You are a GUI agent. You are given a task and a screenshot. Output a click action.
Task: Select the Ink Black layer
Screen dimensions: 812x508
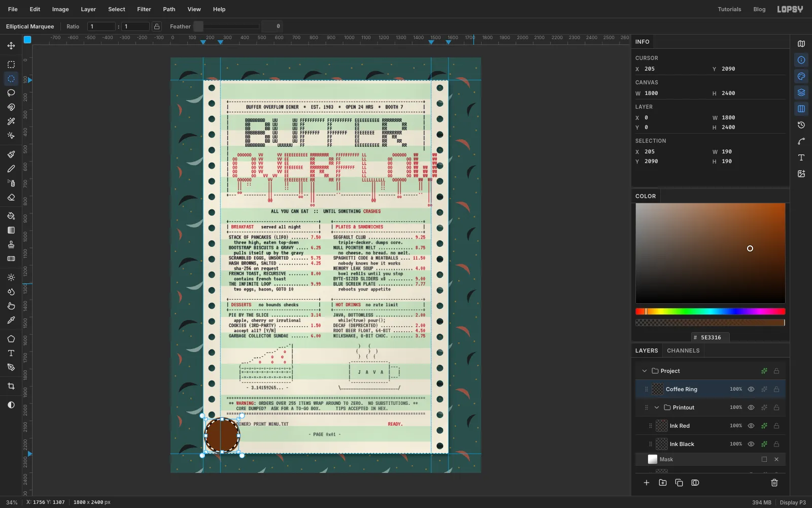tap(710, 444)
